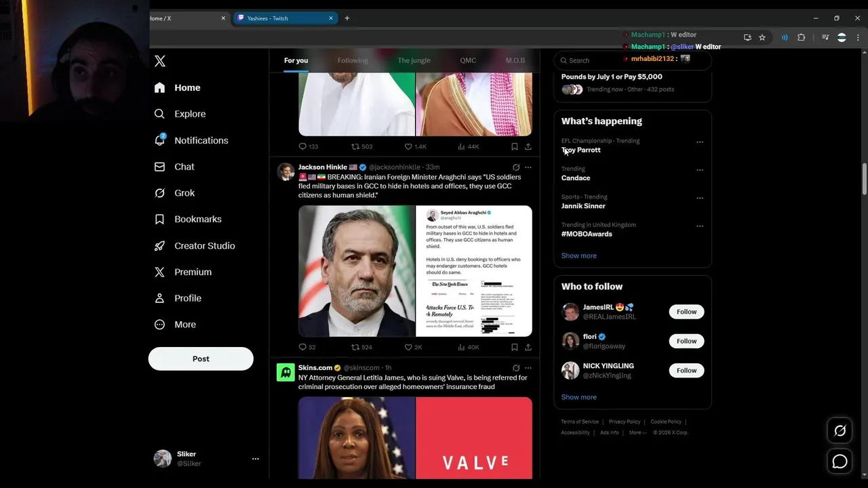Switch to the For you tab
Viewport: 868px width, 488px height.
coord(296,60)
